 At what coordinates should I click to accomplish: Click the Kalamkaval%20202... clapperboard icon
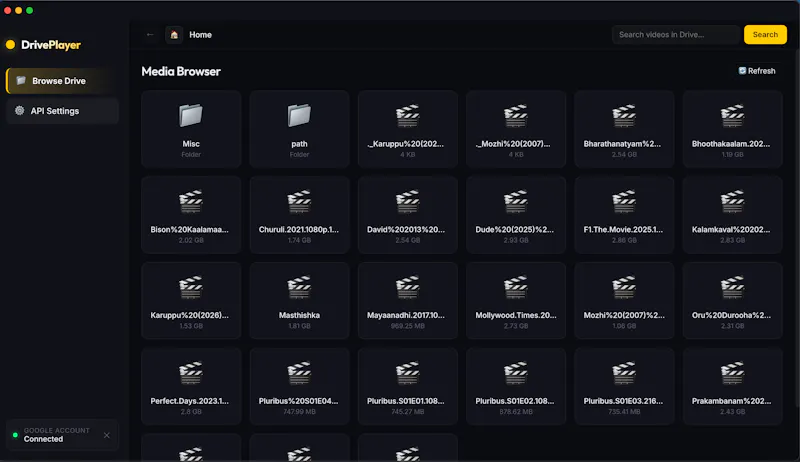click(732, 201)
